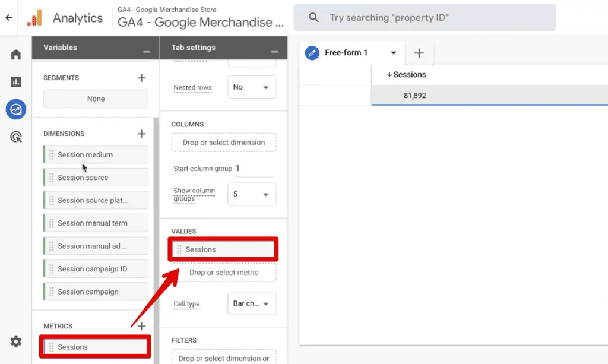Screen dimensions: 608x364
Task: Click the Google Analytics logo
Action: pyautogui.click(x=36, y=17)
